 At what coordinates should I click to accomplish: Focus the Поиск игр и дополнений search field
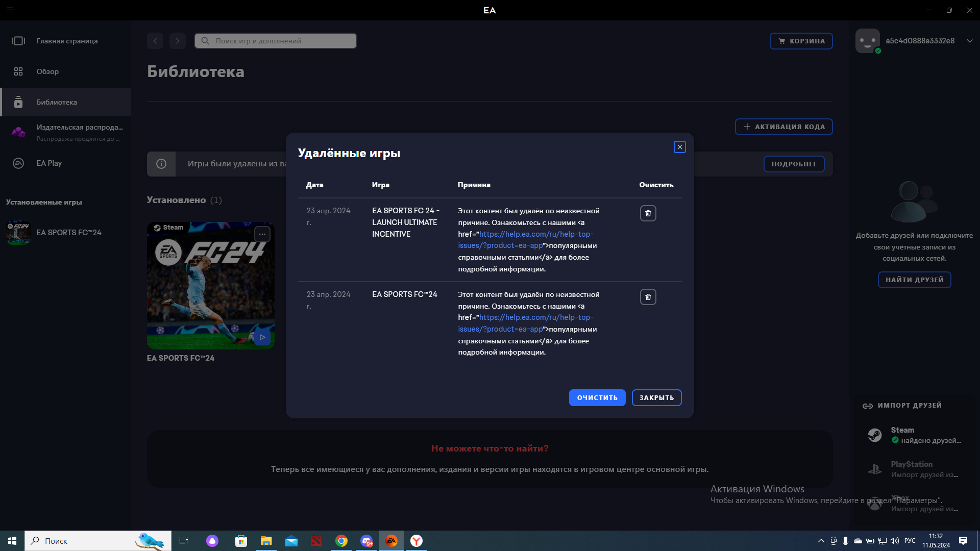tap(276, 41)
